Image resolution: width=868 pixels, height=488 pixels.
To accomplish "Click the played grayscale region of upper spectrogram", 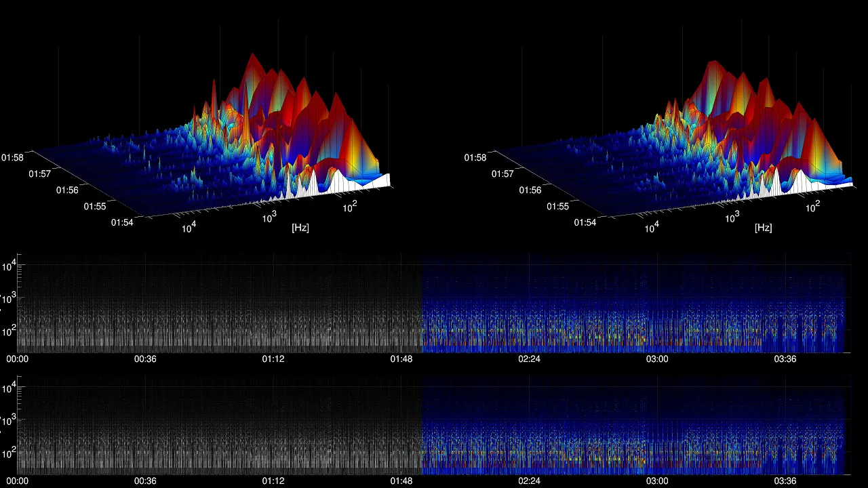I will click(x=219, y=303).
